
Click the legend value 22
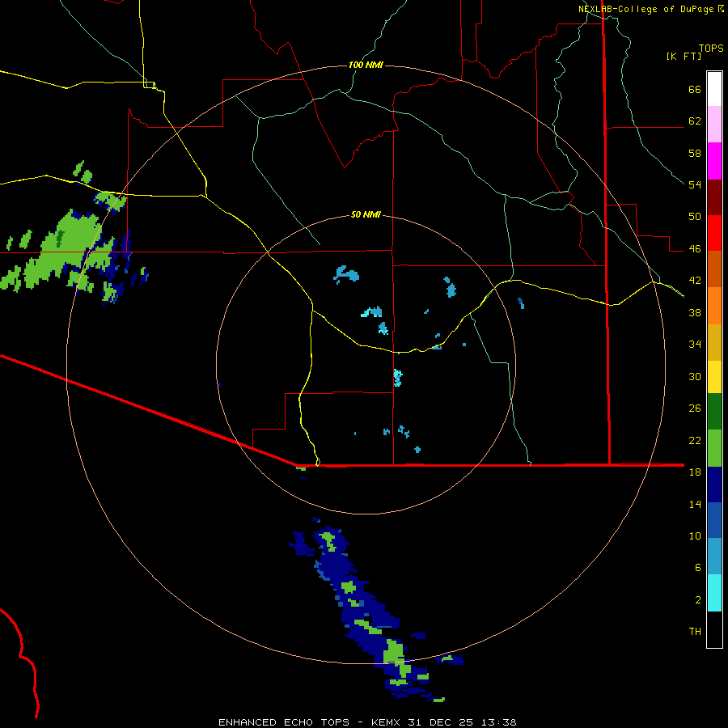(x=695, y=440)
